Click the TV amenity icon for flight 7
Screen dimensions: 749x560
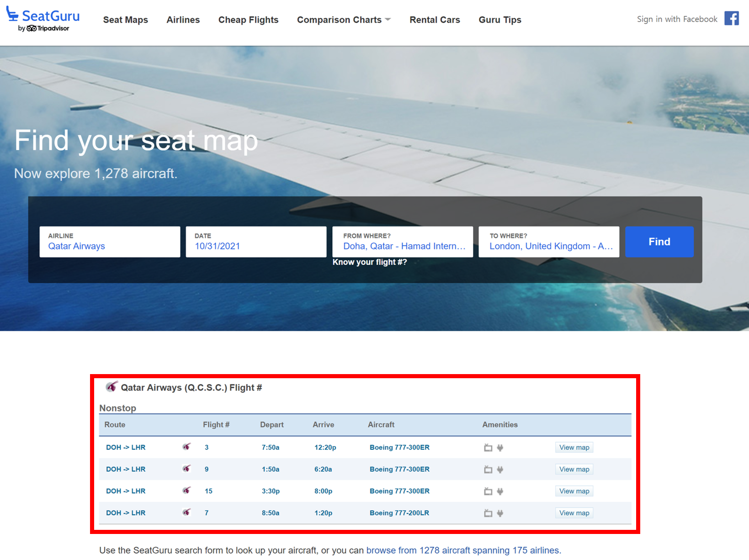pyautogui.click(x=488, y=513)
